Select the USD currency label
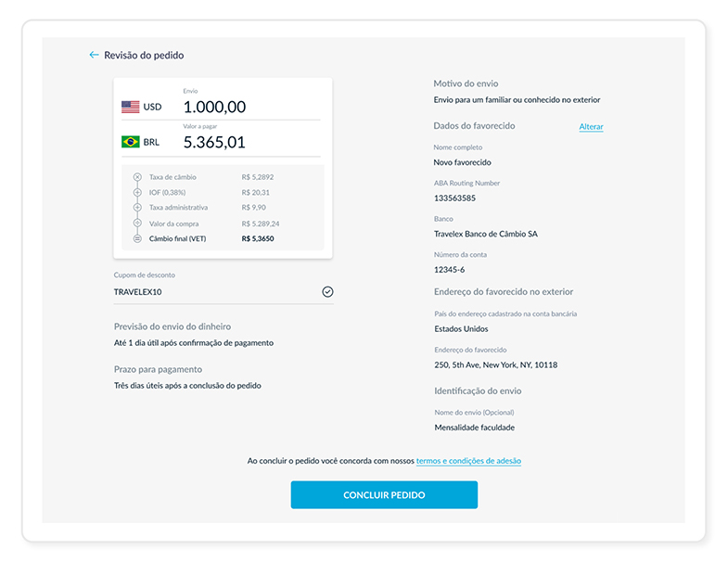Screen dimensions: 728x562 [x=152, y=107]
